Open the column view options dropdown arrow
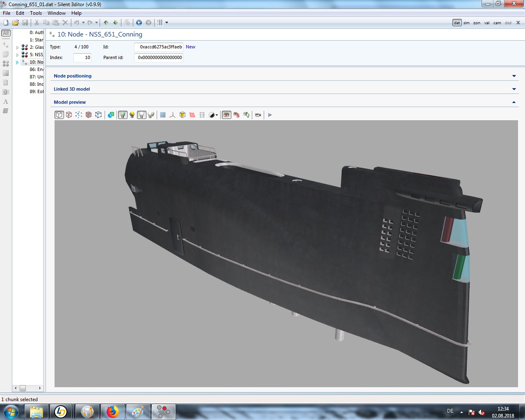525x420 pixels. [x=167, y=23]
